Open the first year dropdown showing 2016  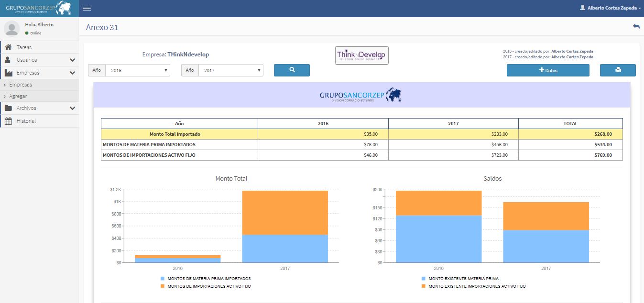pyautogui.click(x=138, y=70)
